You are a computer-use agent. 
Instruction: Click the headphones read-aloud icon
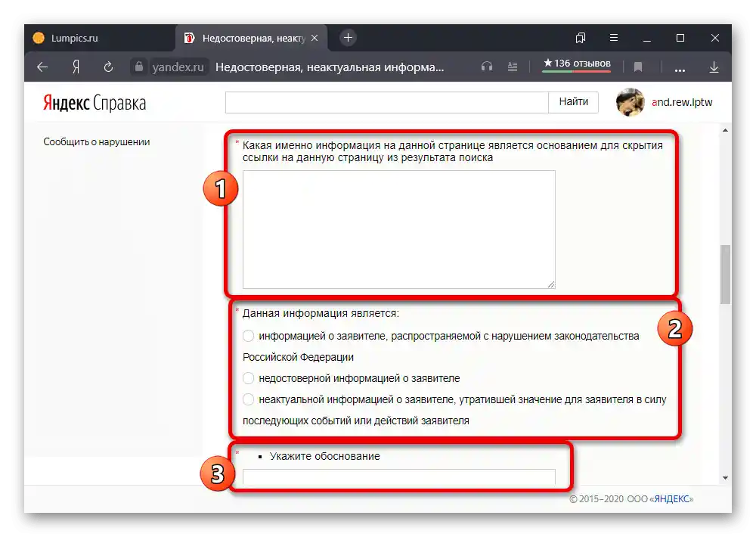[x=486, y=67]
